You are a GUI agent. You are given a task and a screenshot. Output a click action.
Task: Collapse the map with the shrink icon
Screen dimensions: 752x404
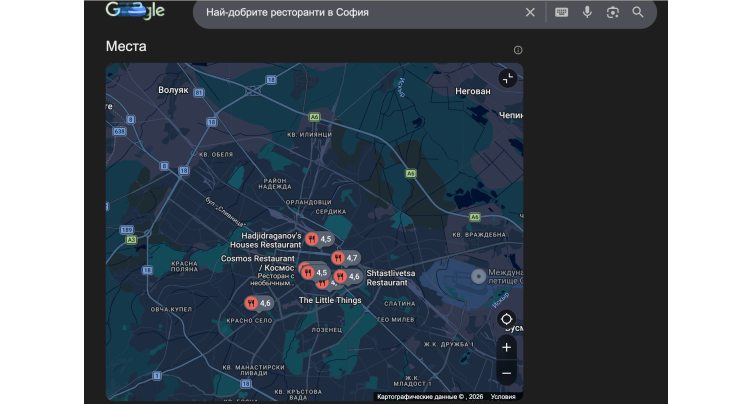pyautogui.click(x=507, y=78)
